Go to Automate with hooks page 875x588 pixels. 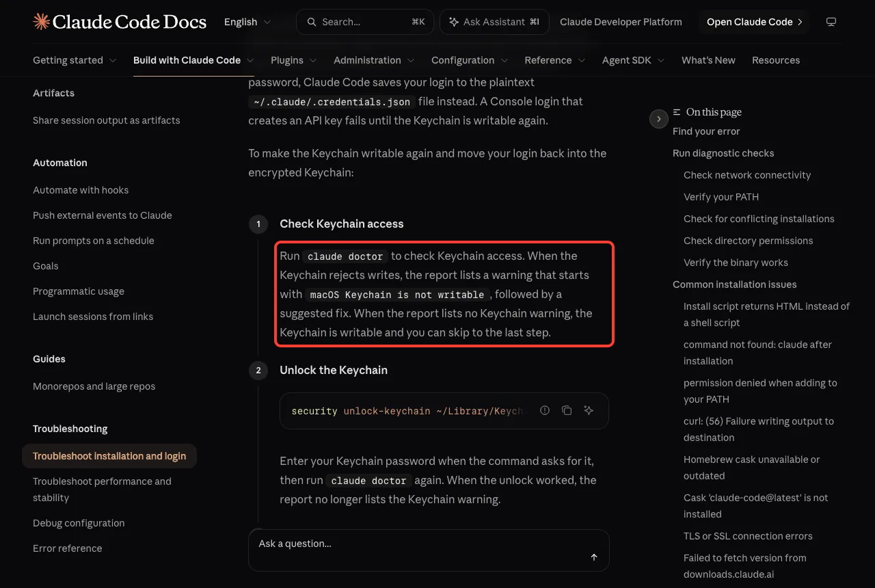(81, 190)
